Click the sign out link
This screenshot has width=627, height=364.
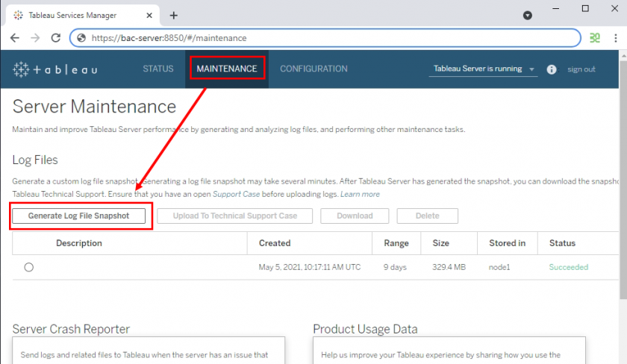click(x=581, y=69)
